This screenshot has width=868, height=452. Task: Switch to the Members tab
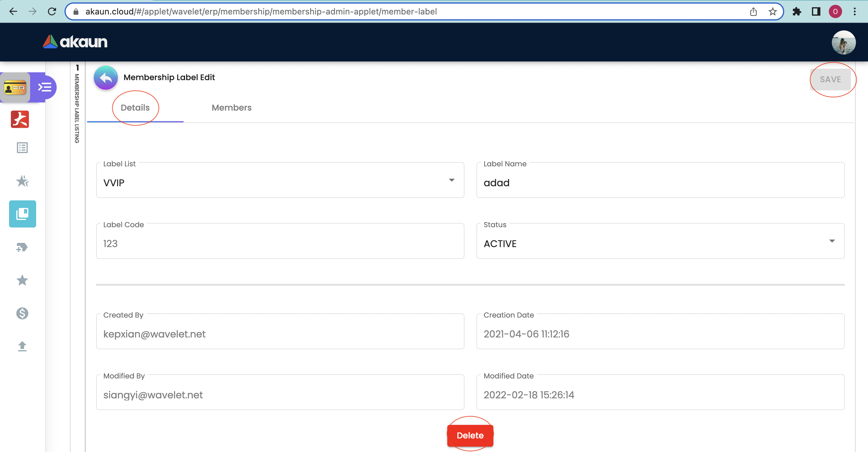(x=231, y=108)
